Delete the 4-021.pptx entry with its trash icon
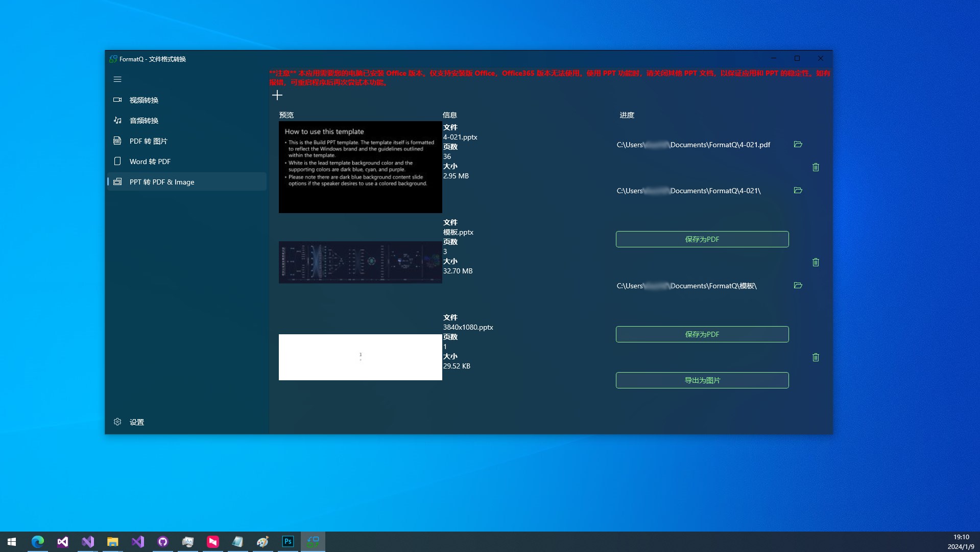 click(816, 167)
